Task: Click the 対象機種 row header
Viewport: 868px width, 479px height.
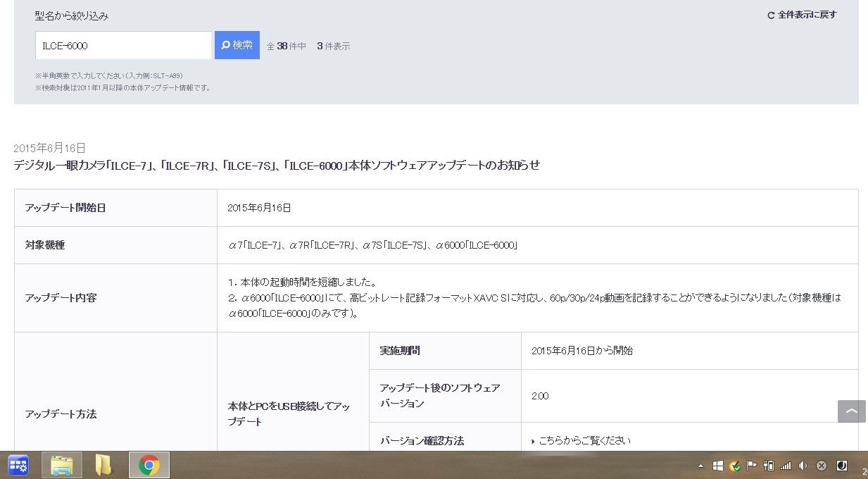Action: pyautogui.click(x=115, y=245)
